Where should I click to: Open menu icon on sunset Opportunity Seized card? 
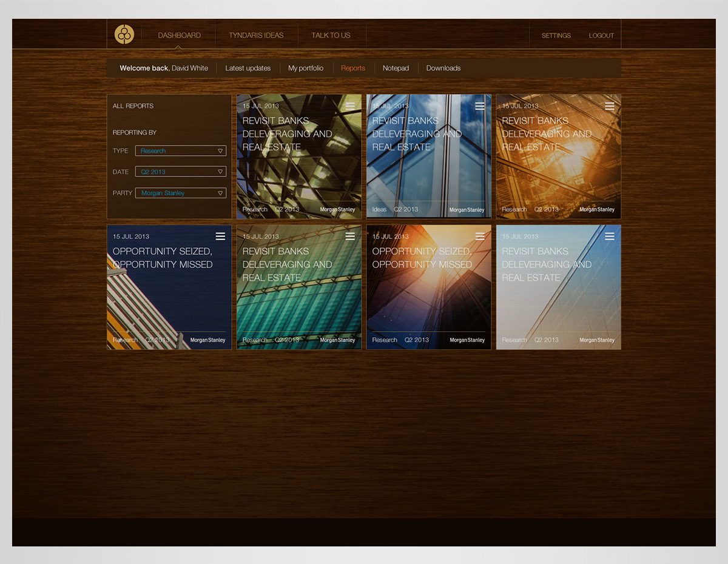click(x=480, y=237)
